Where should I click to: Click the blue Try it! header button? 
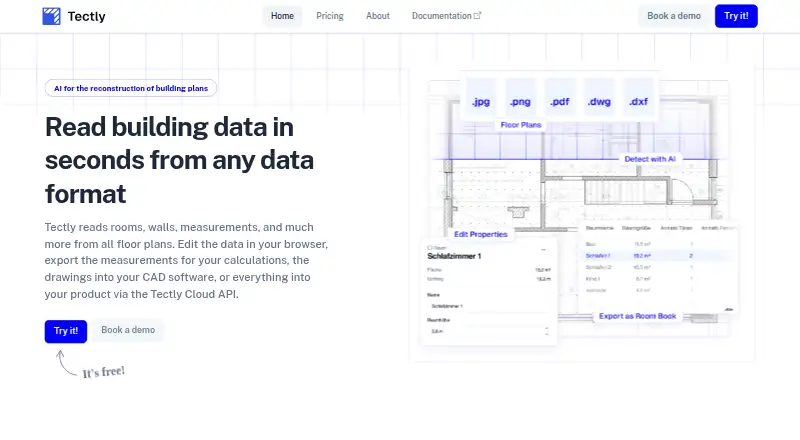point(736,16)
